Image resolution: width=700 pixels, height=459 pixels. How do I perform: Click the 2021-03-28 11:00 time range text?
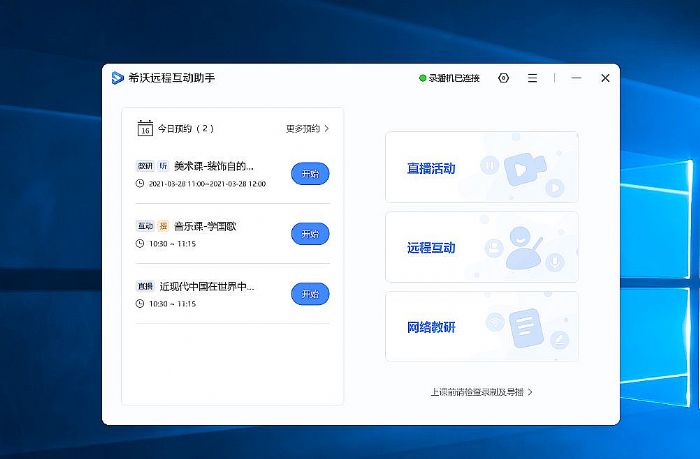pyautogui.click(x=207, y=184)
